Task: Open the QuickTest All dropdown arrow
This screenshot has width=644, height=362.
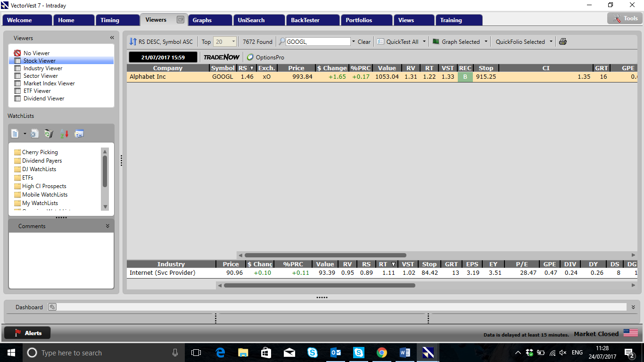Action: pos(424,41)
